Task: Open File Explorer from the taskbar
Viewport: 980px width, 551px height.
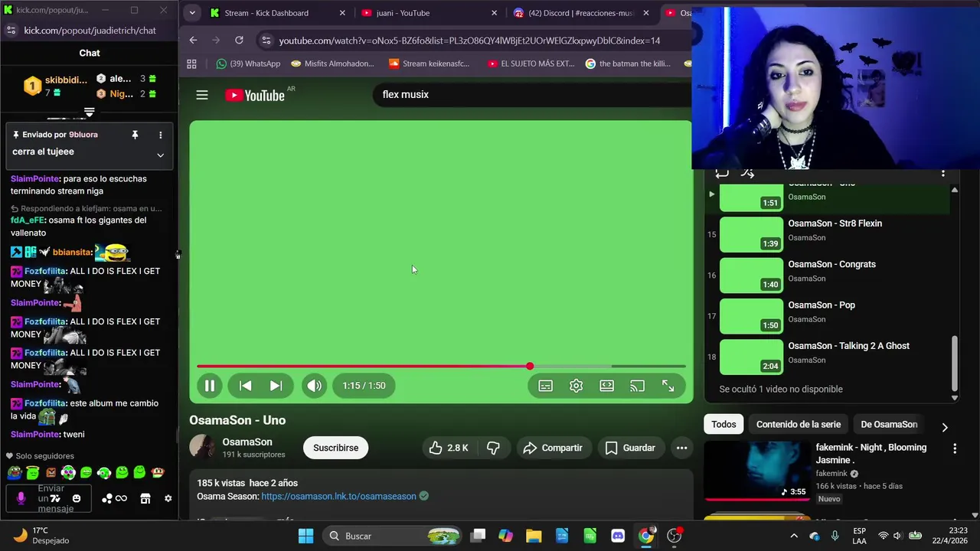Action: [x=534, y=536]
